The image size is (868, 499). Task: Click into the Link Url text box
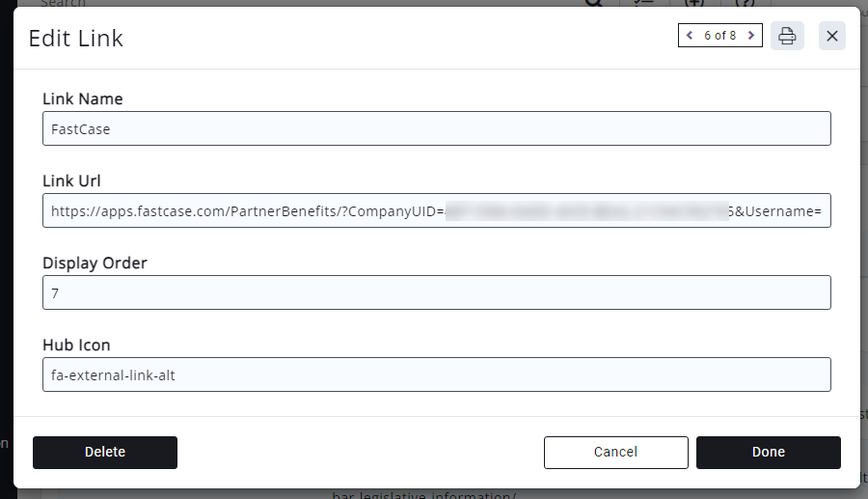pyautogui.click(x=436, y=210)
